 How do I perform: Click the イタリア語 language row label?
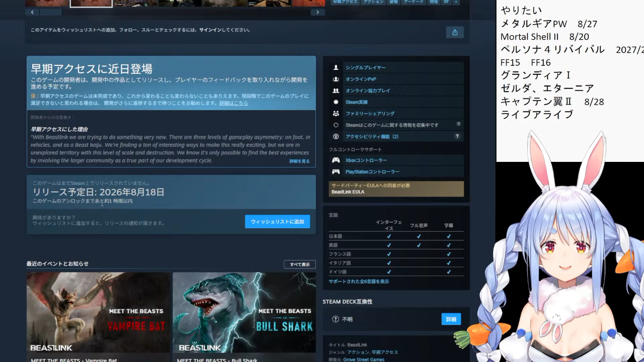point(340,263)
